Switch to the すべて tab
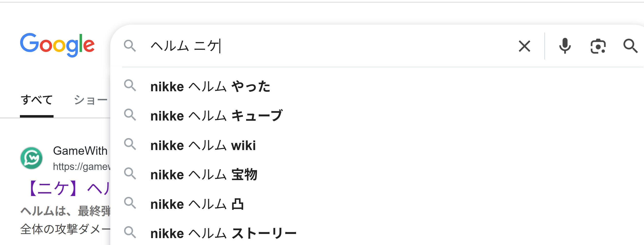The image size is (644, 245). click(37, 100)
